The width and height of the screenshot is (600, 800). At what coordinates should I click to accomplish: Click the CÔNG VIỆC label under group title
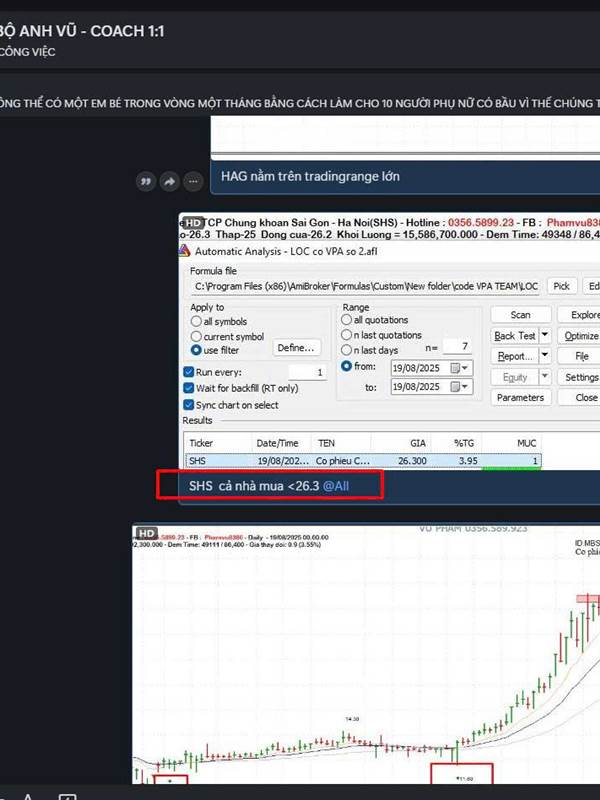[28, 52]
